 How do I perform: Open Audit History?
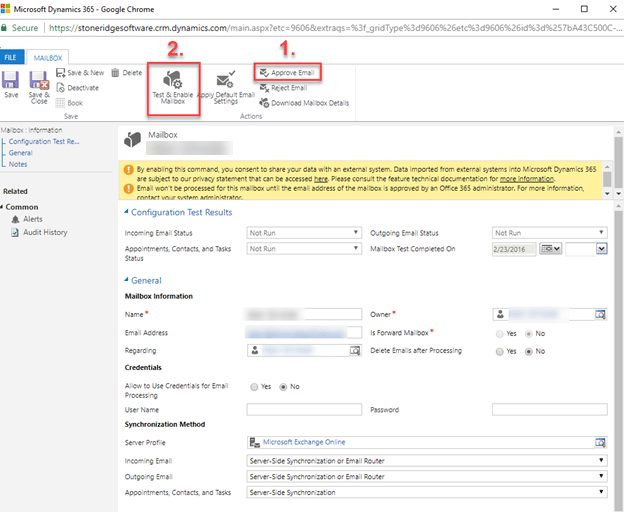(39, 232)
